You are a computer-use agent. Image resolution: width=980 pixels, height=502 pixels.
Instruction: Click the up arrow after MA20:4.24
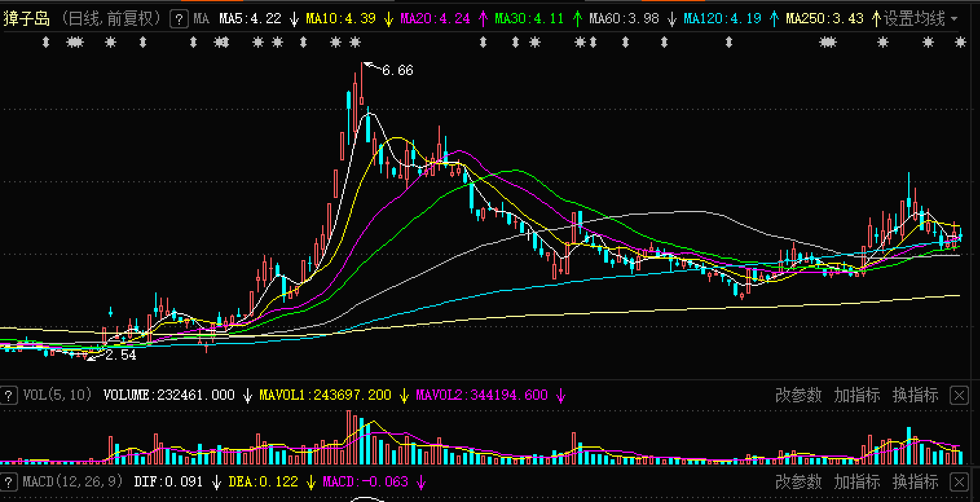point(483,19)
